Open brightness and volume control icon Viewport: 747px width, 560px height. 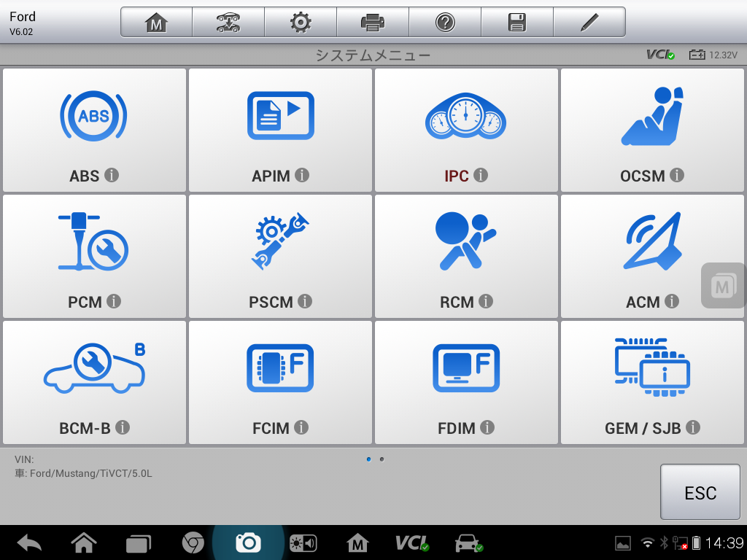(303, 542)
